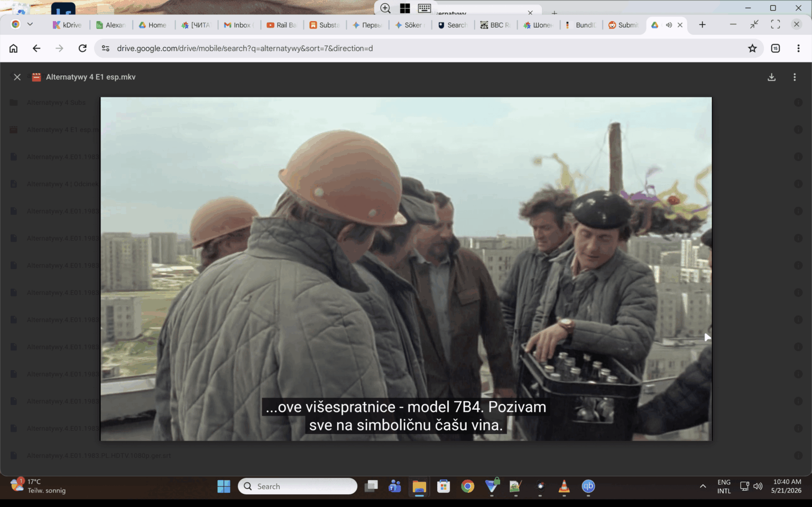Open a new browser tab
The image size is (812, 507).
[702, 25]
